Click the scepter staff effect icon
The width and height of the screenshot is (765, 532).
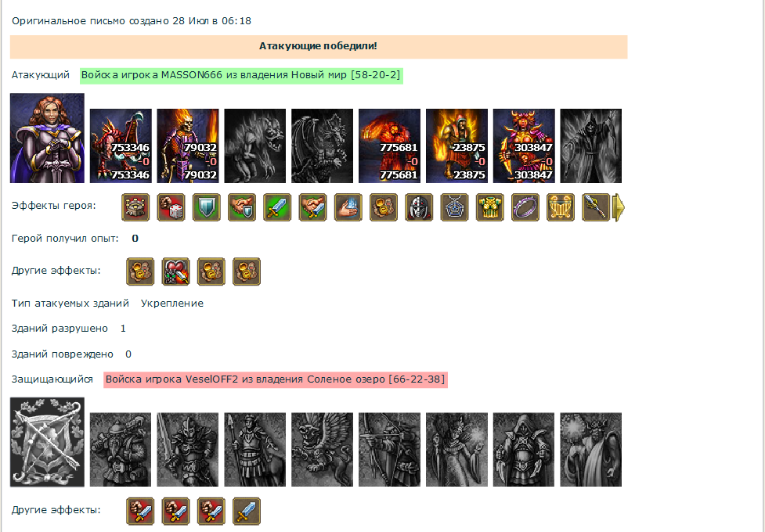tap(596, 207)
